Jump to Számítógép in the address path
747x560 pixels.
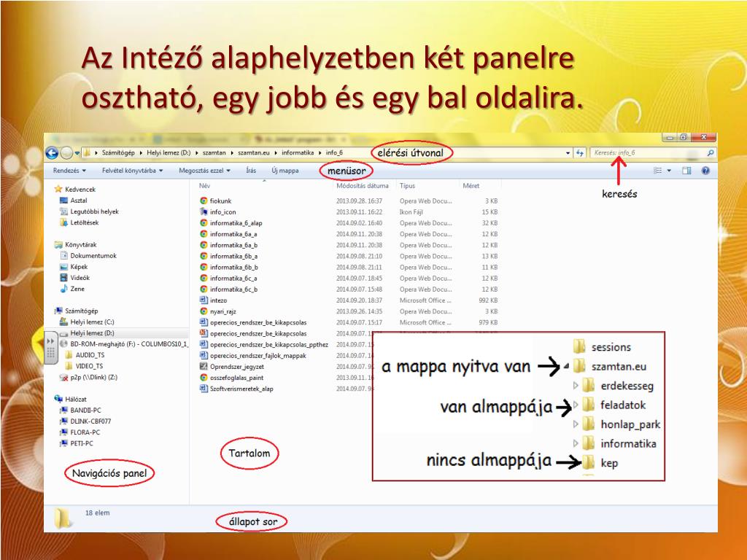[118, 153]
